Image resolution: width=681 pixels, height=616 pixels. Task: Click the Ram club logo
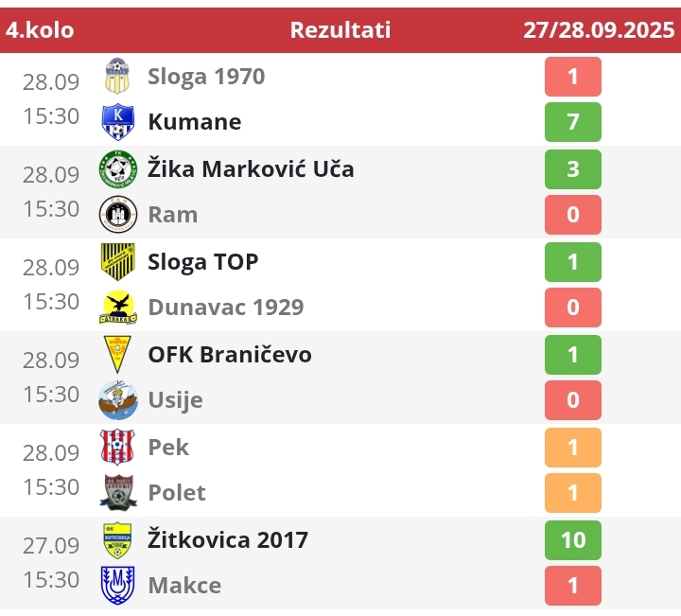[118, 215]
